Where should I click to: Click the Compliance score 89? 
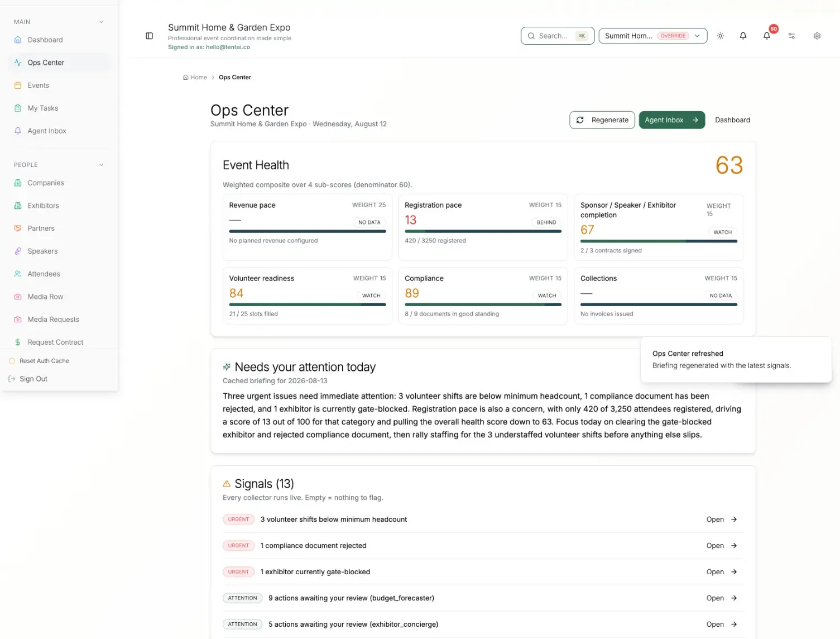pos(412,293)
